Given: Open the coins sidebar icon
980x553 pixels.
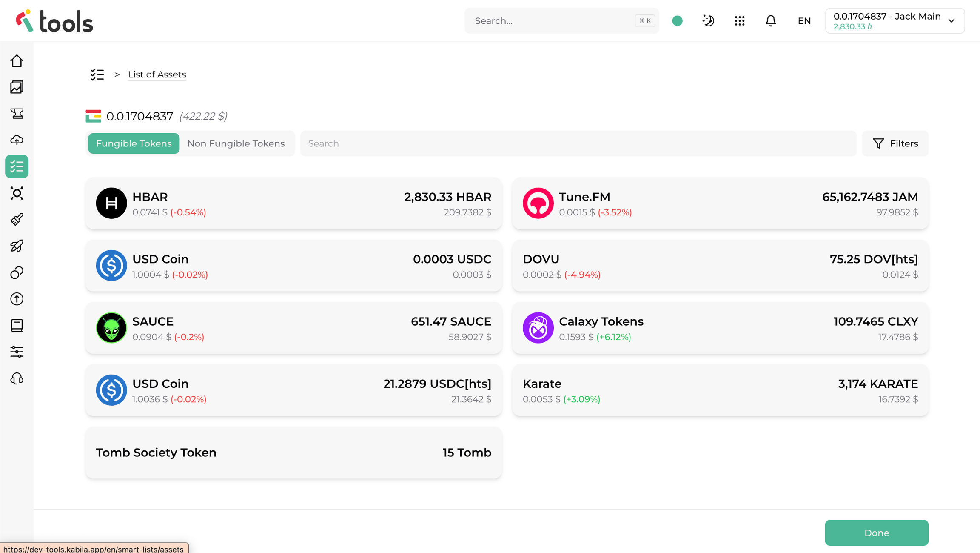Looking at the screenshot, I should tap(17, 272).
